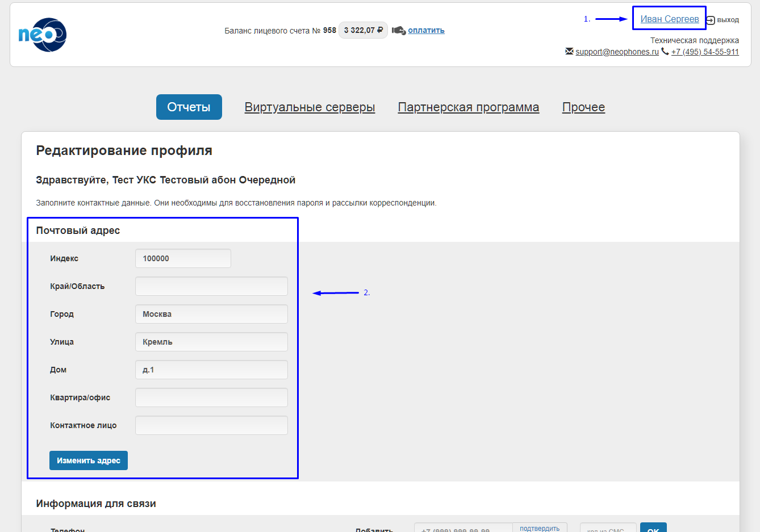The height and width of the screenshot is (532, 760).
Task: Open the Прочее menu
Action: pos(583,107)
